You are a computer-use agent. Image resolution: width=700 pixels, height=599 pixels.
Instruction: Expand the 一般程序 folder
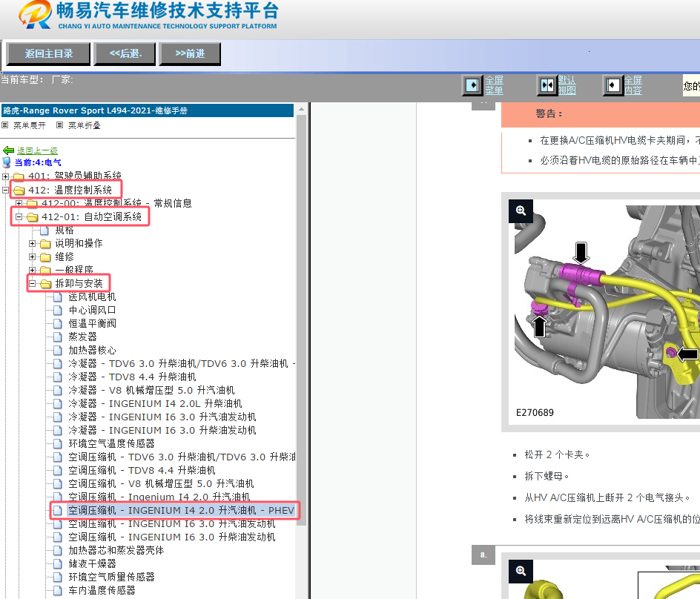point(32,270)
